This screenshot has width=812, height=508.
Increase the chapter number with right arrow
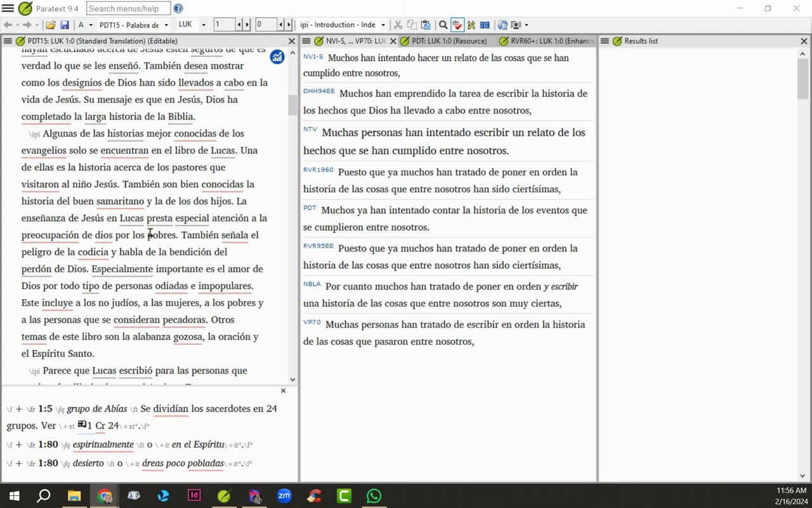(247, 25)
